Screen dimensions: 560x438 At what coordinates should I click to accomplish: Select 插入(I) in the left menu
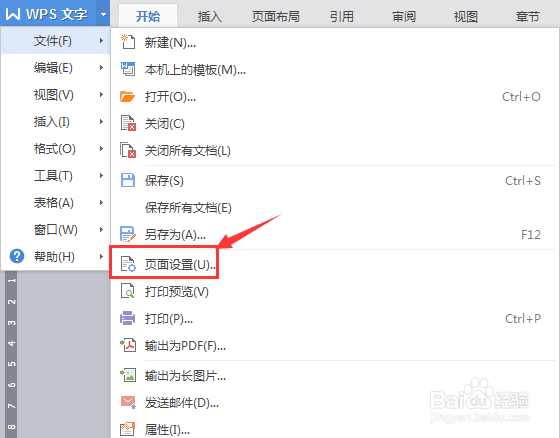[x=55, y=121]
